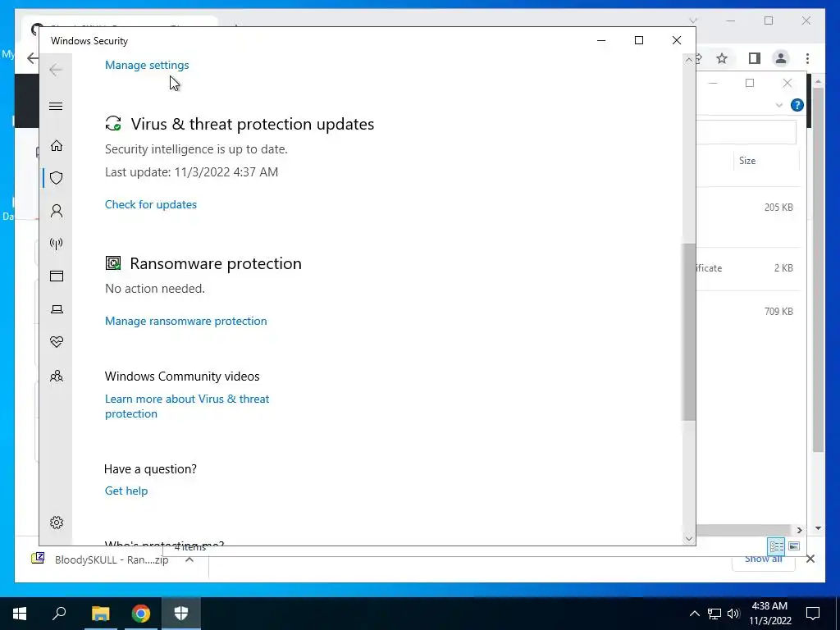Click Virus & threat protection updates icon
This screenshot has width=840, height=630.
113,124
